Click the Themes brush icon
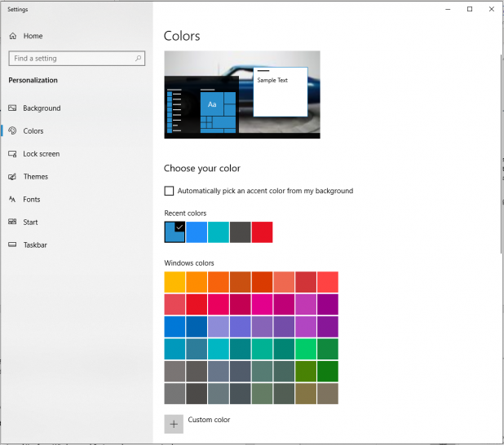 click(12, 176)
